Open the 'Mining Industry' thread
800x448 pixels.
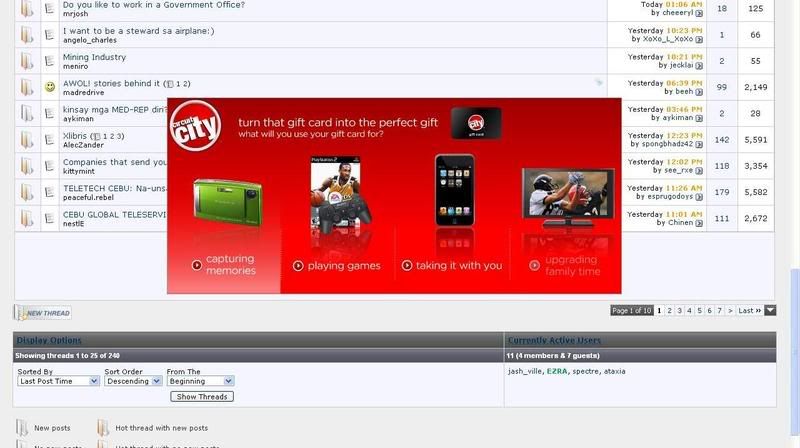click(x=94, y=57)
